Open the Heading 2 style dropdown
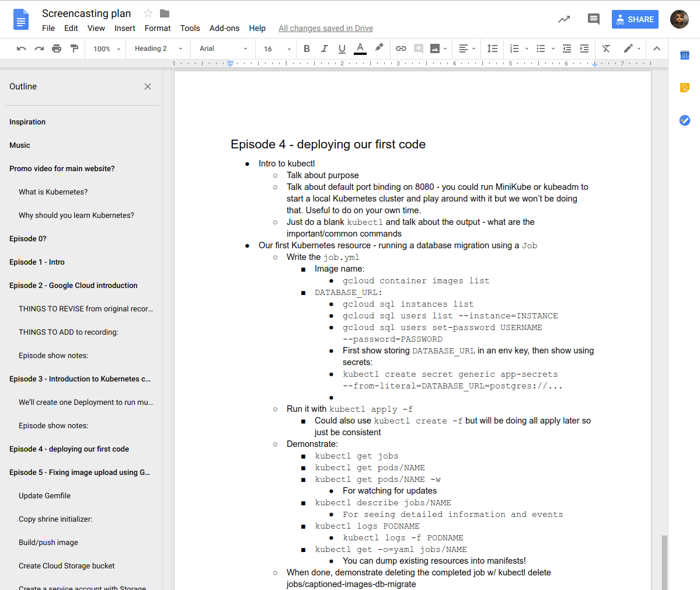 158,48
